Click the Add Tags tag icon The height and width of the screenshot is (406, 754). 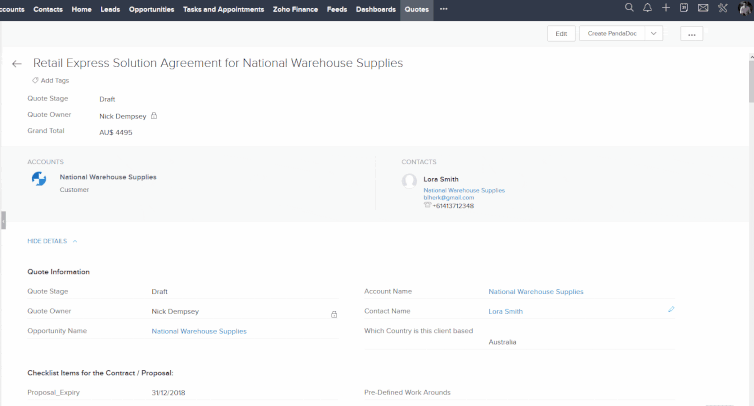click(35, 80)
